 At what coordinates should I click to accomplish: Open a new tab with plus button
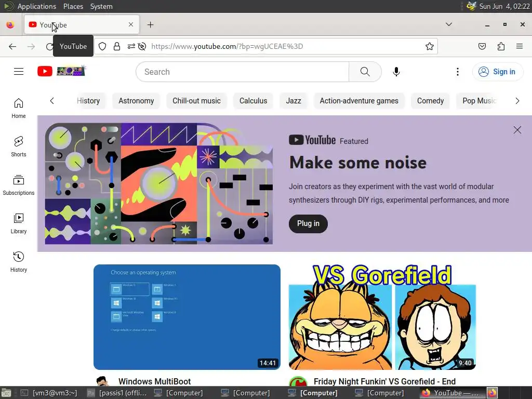pyautogui.click(x=150, y=25)
